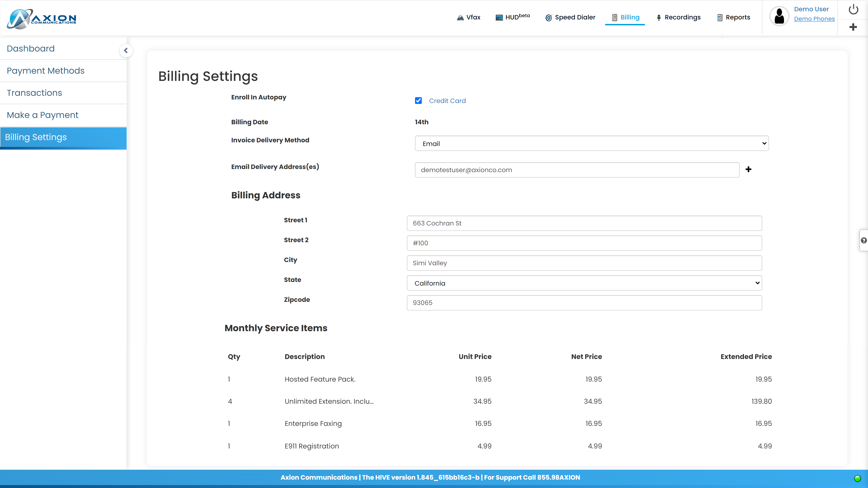Click the HUD beta monitor icon
Image resolution: width=868 pixels, height=488 pixels.
point(499,18)
